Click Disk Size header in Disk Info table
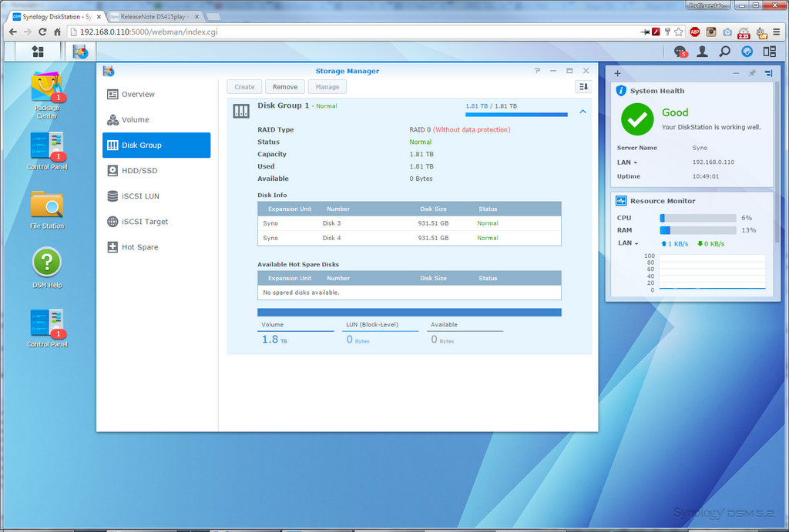Screen dimensions: 789x532 pyautogui.click(x=433, y=209)
